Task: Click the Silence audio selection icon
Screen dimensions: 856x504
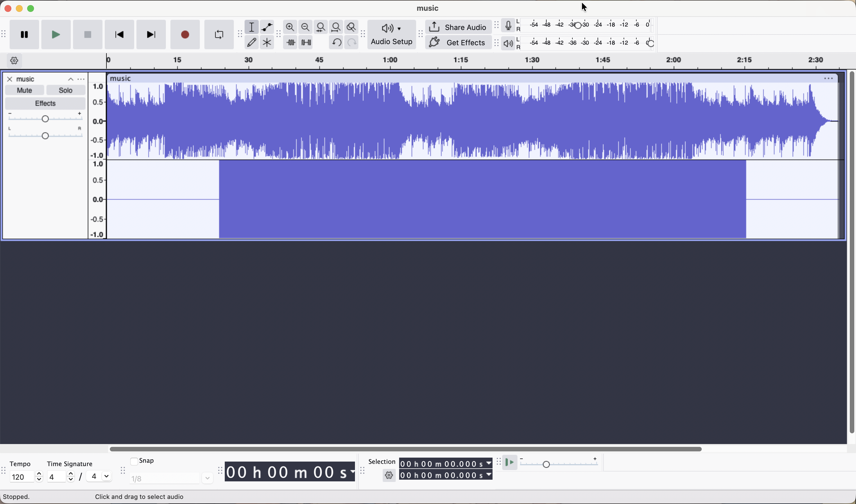Action: (306, 42)
